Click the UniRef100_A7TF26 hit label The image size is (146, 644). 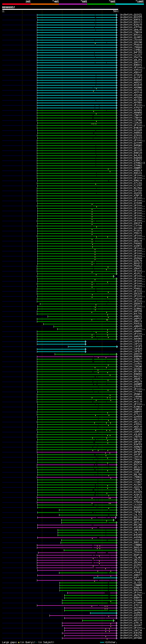pos(131,399)
